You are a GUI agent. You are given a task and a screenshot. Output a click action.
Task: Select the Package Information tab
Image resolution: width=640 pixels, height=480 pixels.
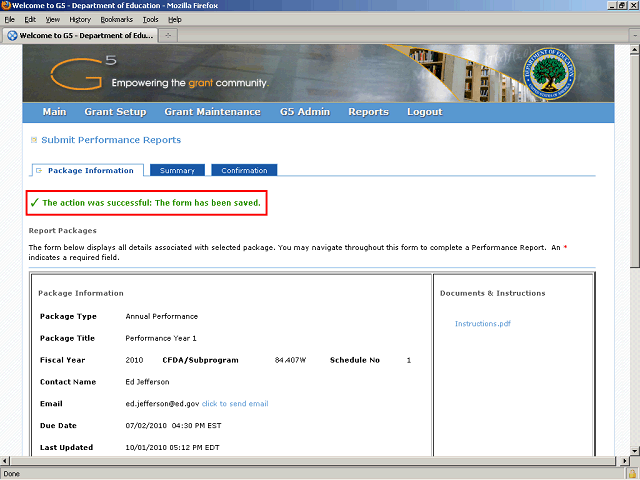[x=87, y=171]
